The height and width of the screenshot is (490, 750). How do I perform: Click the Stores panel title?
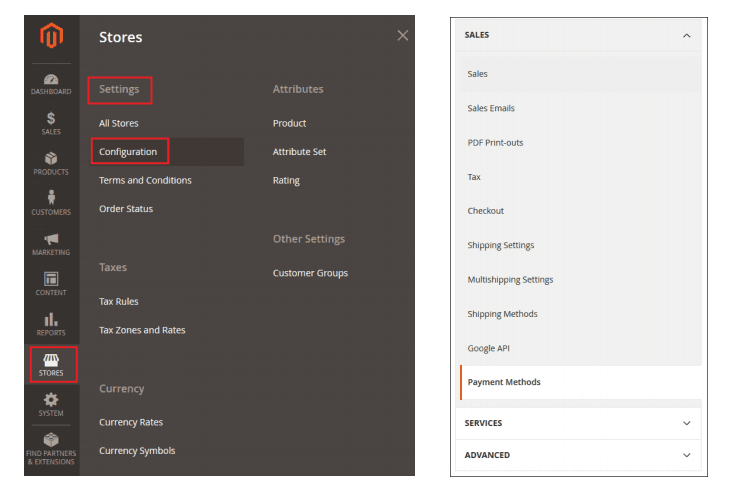point(121,37)
